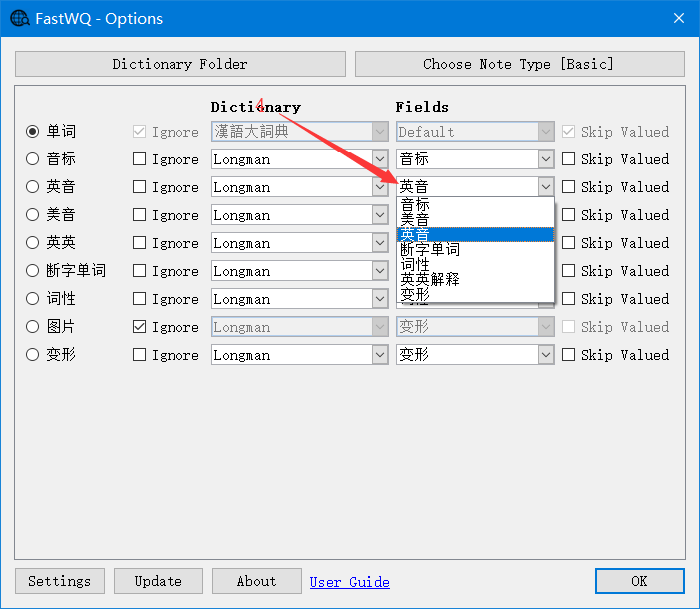Click the Settings button
The height and width of the screenshot is (609, 700).
[59, 581]
